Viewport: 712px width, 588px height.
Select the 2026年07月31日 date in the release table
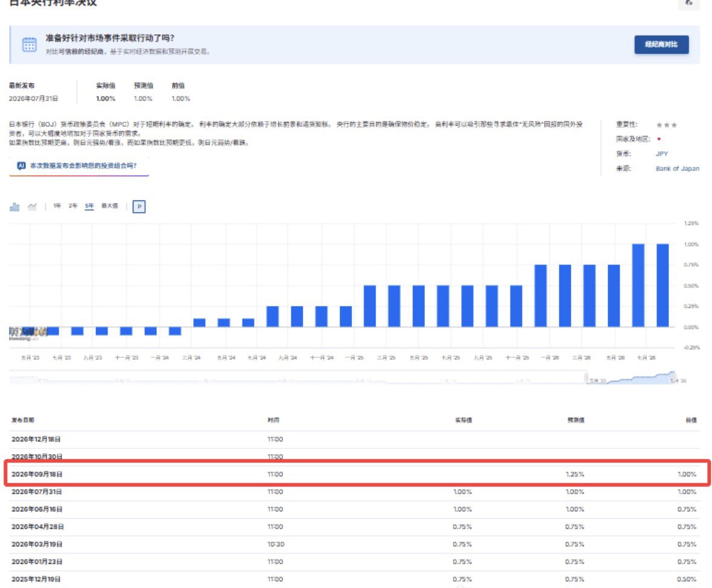coord(36,492)
